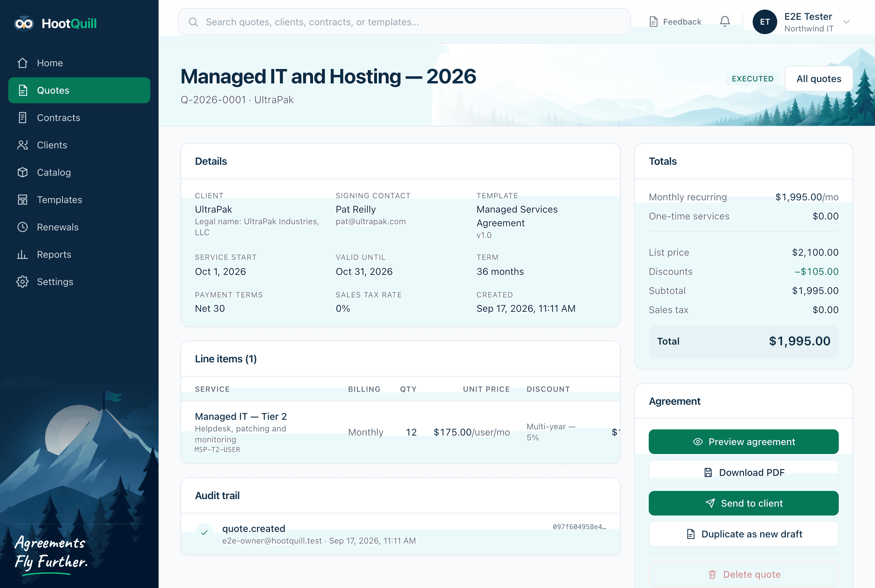The height and width of the screenshot is (588, 875).
Task: Click the eye icon on Preview agreement
Action: [698, 442]
